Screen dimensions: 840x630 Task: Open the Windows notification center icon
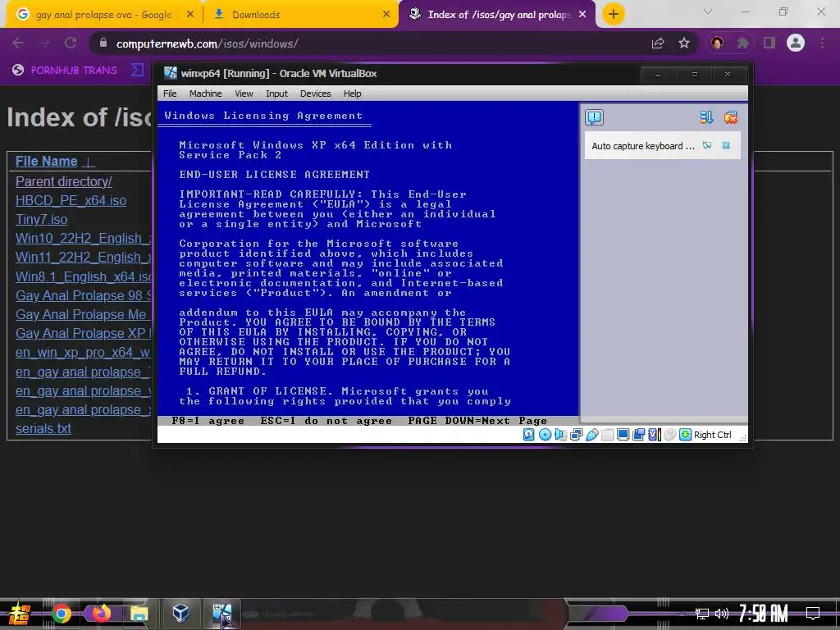pos(813,613)
